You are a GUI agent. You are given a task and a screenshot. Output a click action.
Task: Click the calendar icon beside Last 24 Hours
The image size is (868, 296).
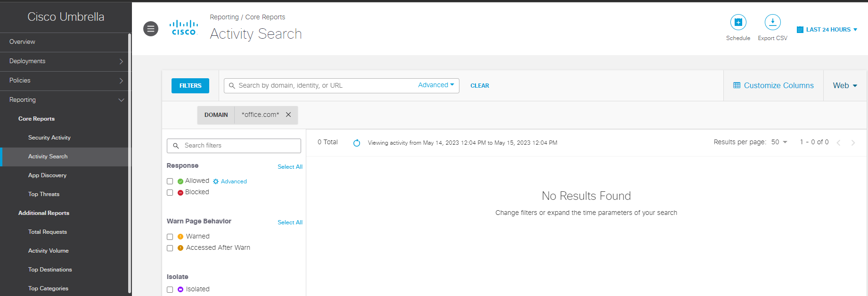[x=800, y=30]
